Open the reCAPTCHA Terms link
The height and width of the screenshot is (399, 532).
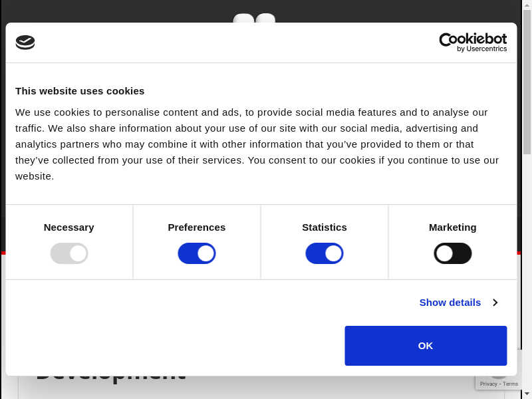click(511, 384)
